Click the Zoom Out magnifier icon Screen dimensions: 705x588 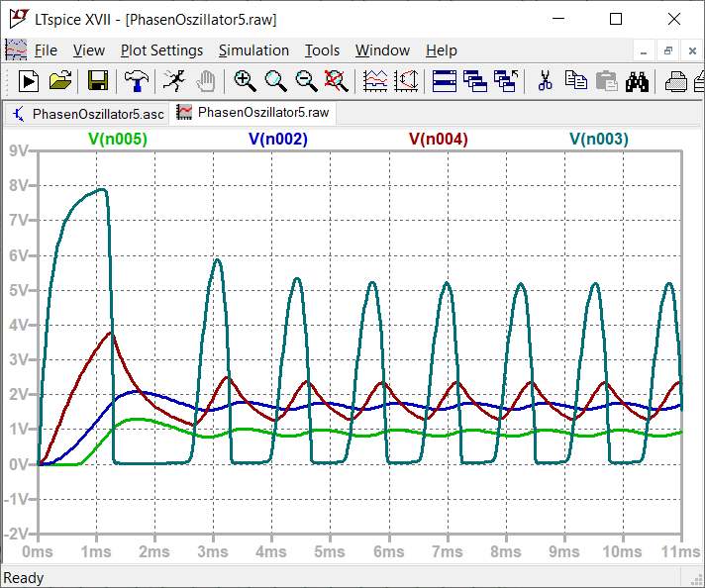tap(306, 81)
